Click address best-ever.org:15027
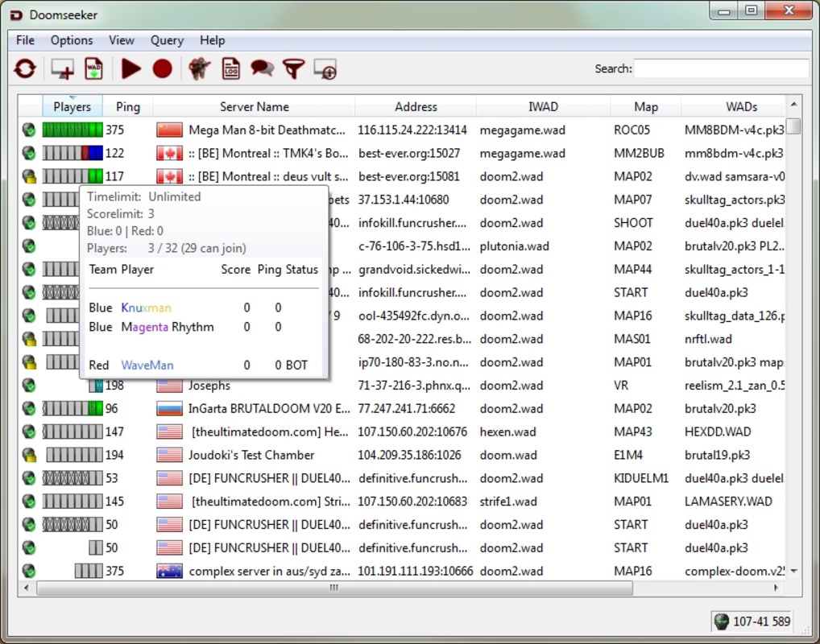 [x=409, y=153]
